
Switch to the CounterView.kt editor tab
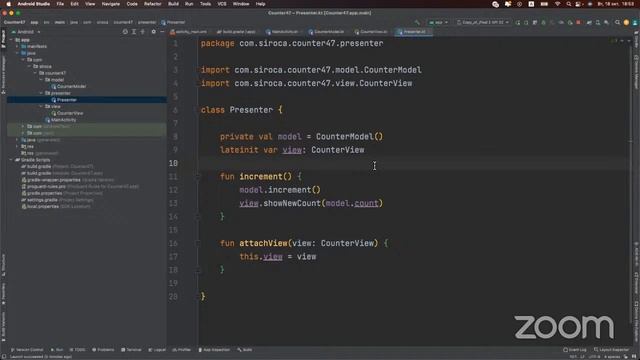pyautogui.click(x=371, y=32)
